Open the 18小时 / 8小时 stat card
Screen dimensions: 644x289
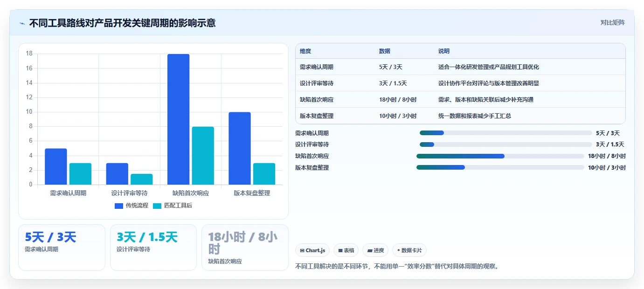pos(245,248)
